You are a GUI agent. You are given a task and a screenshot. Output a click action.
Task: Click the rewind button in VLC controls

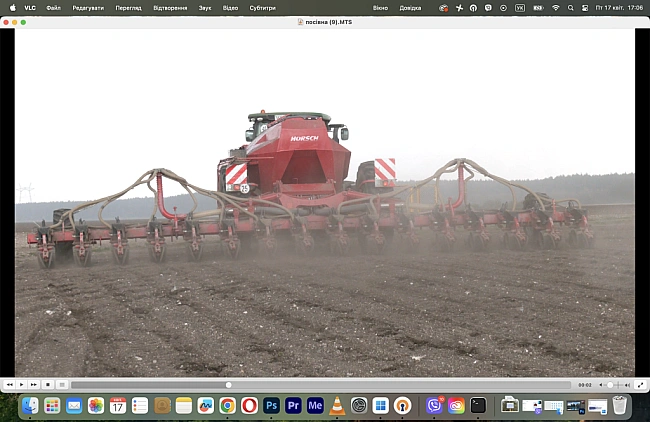[x=10, y=384]
